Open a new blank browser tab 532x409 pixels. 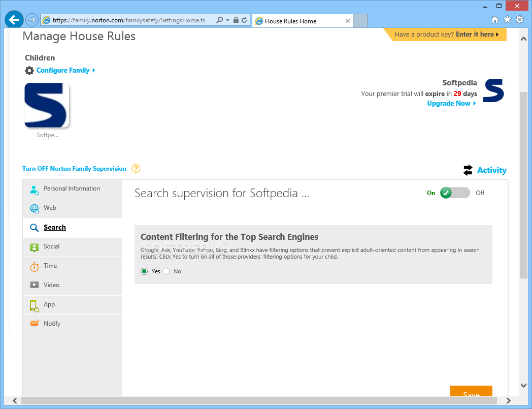[x=360, y=21]
